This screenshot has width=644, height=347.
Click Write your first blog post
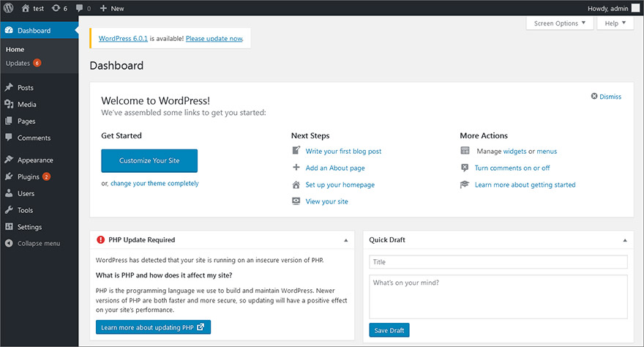[x=343, y=151]
